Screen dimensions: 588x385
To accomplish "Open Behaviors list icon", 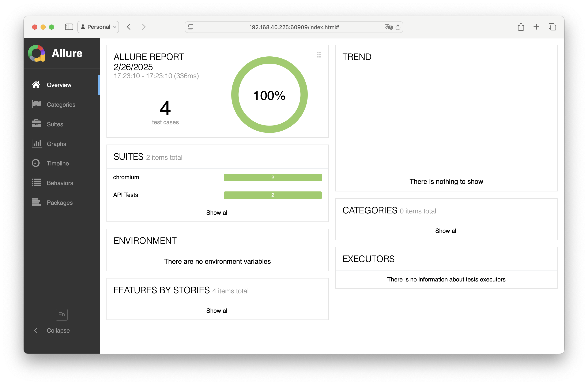I will click(36, 183).
